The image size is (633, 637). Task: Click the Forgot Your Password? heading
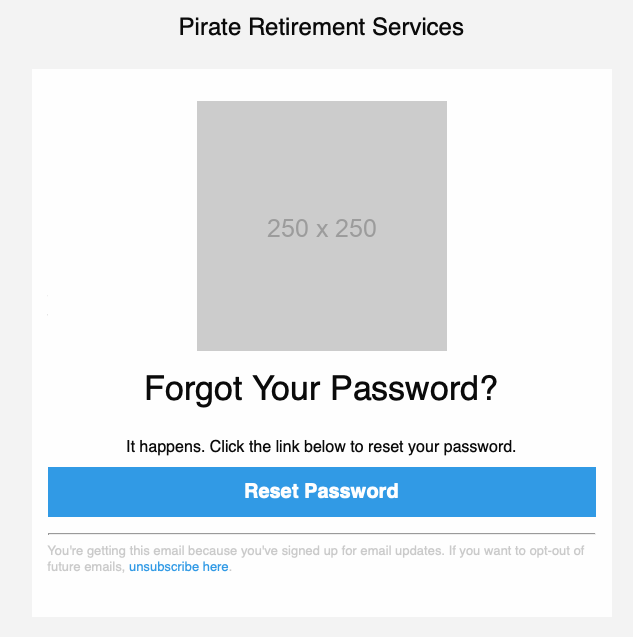(321, 388)
